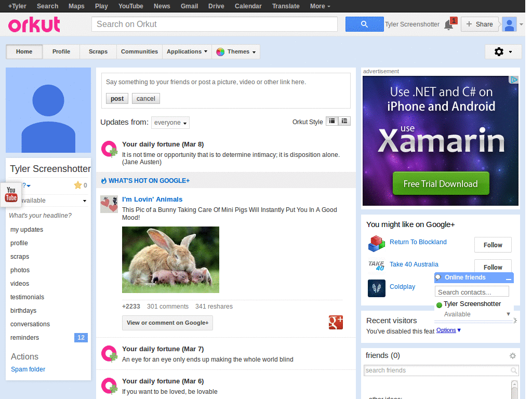This screenshot has width=532, height=399.
Task: Expand Recent visitors Options dropdown
Action: (x=448, y=330)
